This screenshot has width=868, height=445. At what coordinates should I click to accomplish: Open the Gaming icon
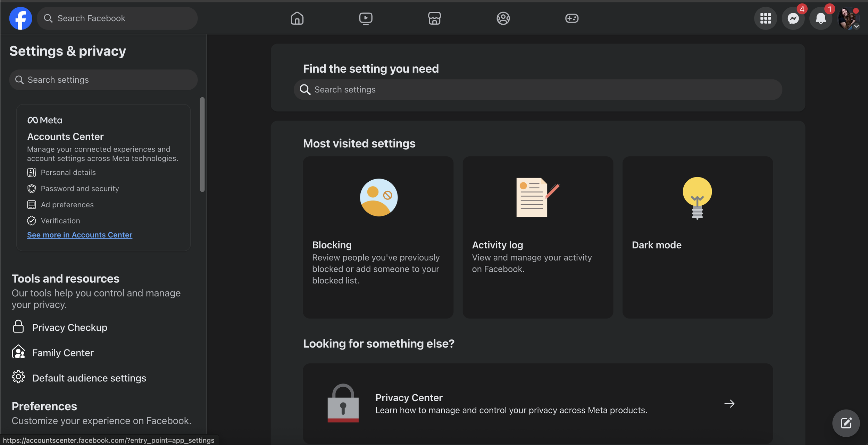point(572,18)
